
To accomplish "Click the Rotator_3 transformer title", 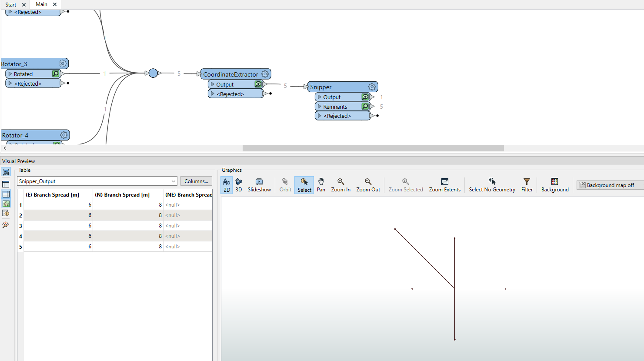I will [14, 64].
